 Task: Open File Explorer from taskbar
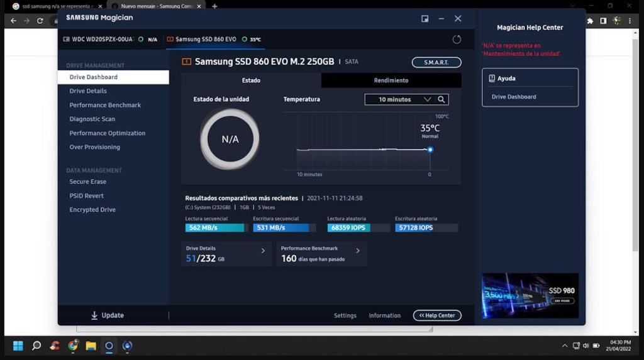click(x=91, y=346)
